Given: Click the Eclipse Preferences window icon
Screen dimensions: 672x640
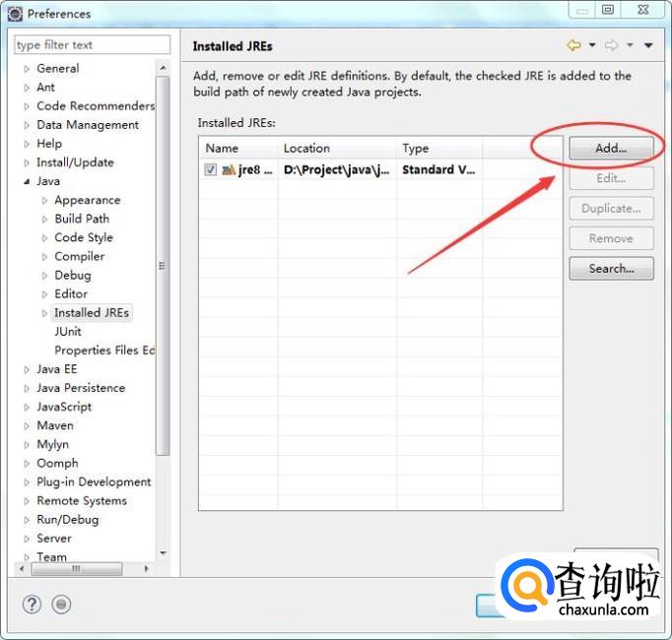Looking at the screenshot, I should tap(16, 14).
